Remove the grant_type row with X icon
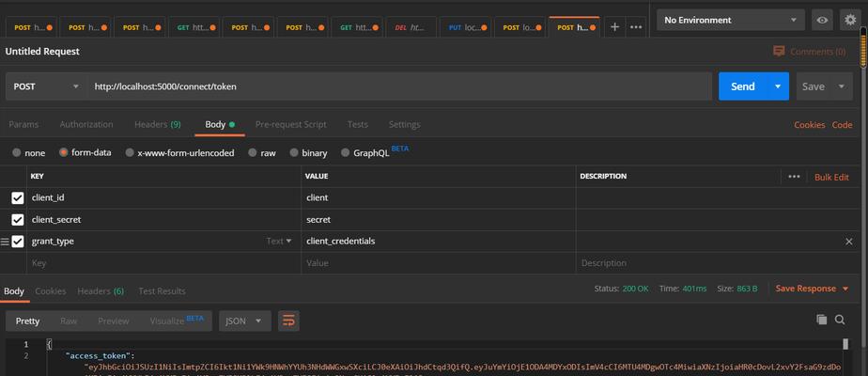The image size is (868, 376). point(849,242)
